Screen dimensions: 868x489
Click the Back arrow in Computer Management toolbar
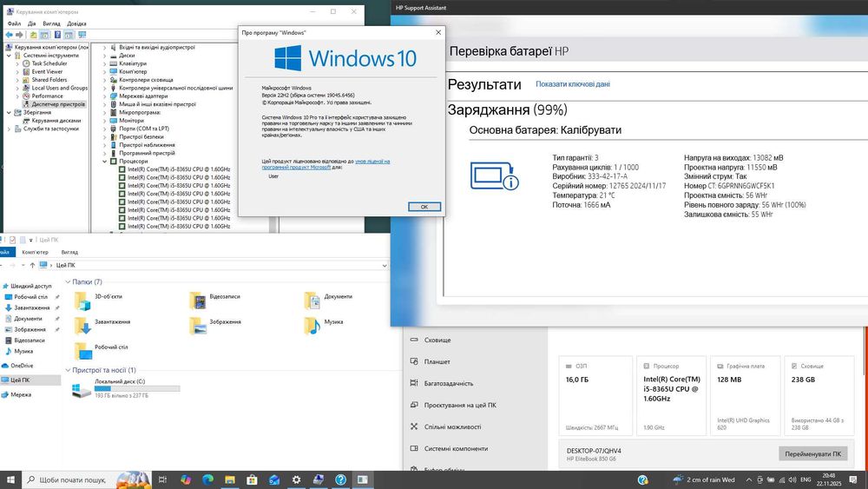tap(9, 35)
